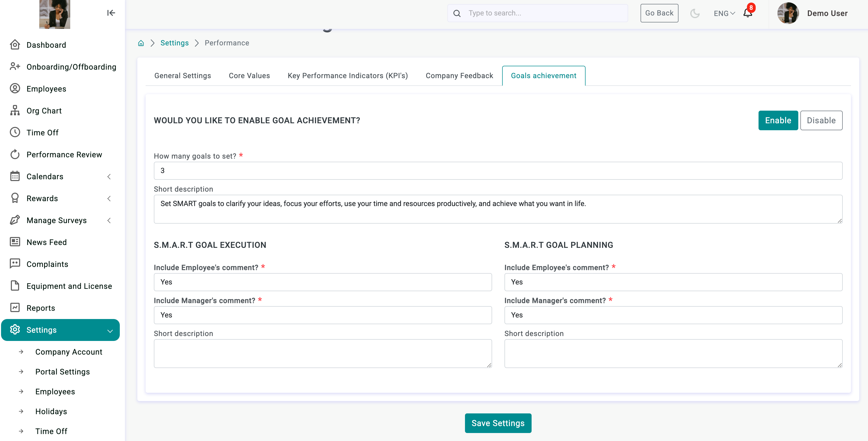Click the Rewards medal icon
The width and height of the screenshot is (868, 441).
click(x=15, y=198)
